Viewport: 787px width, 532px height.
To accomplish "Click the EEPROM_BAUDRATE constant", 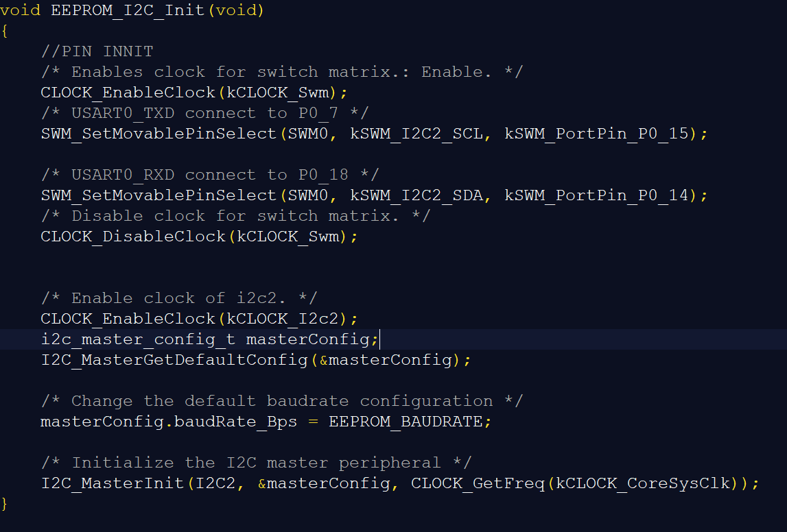I will point(406,422).
